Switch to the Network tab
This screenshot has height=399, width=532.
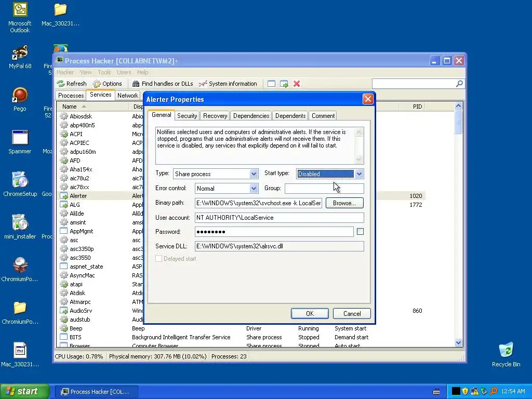coord(128,96)
